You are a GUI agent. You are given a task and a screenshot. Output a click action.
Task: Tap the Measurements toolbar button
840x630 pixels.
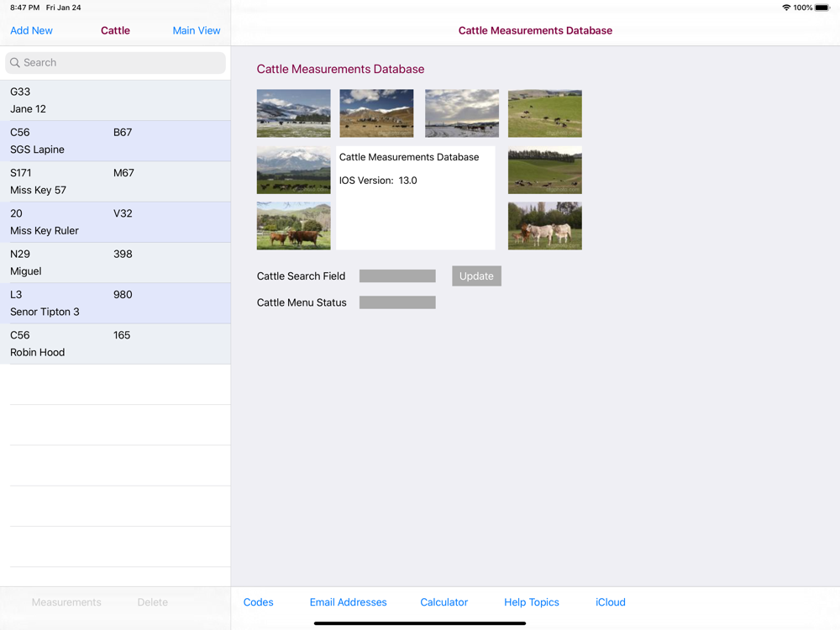coord(66,602)
